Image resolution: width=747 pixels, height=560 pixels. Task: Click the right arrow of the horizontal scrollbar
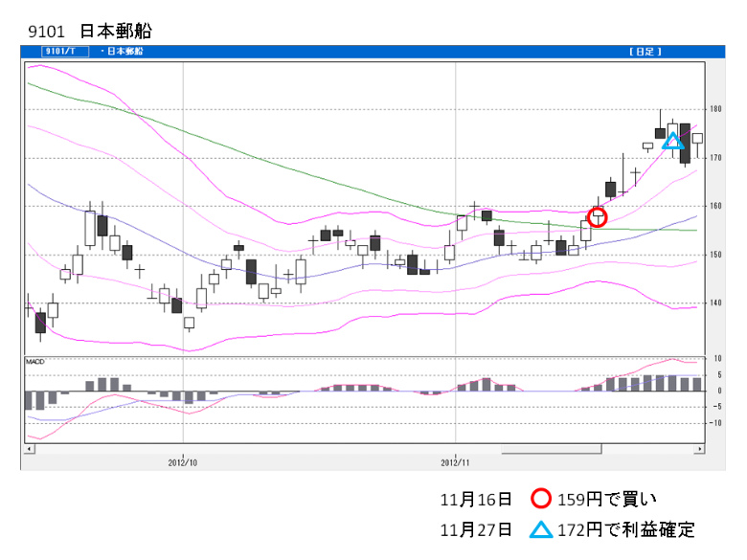pyautogui.click(x=698, y=448)
